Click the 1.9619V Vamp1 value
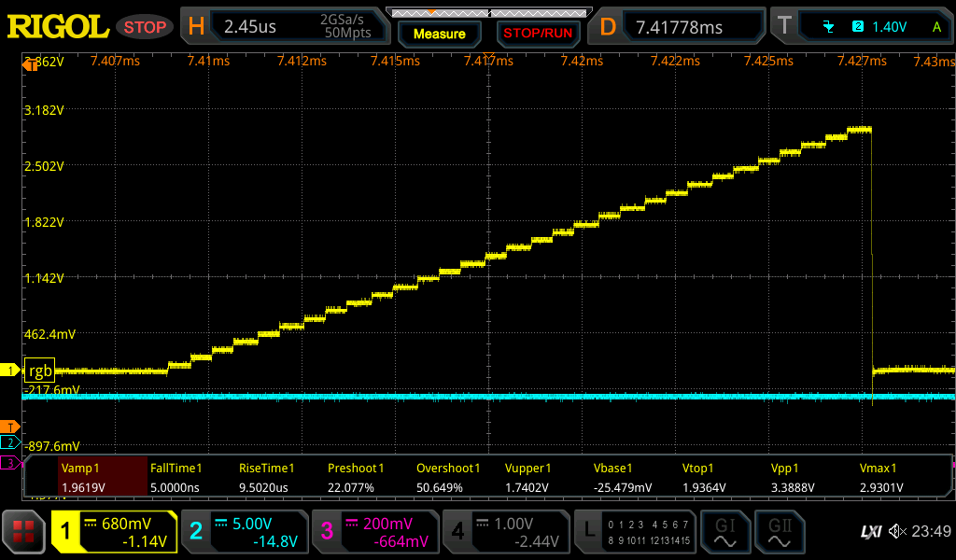956x560 pixels. 83,487
